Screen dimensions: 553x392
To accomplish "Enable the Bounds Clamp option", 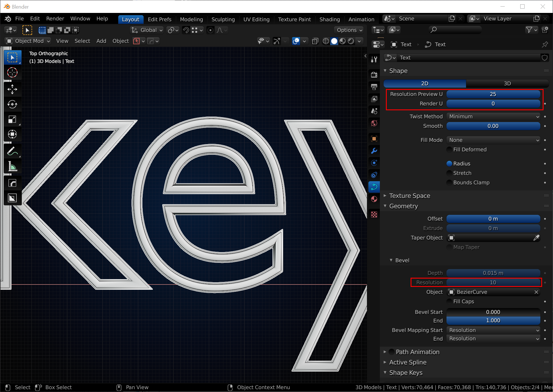I will (449, 182).
